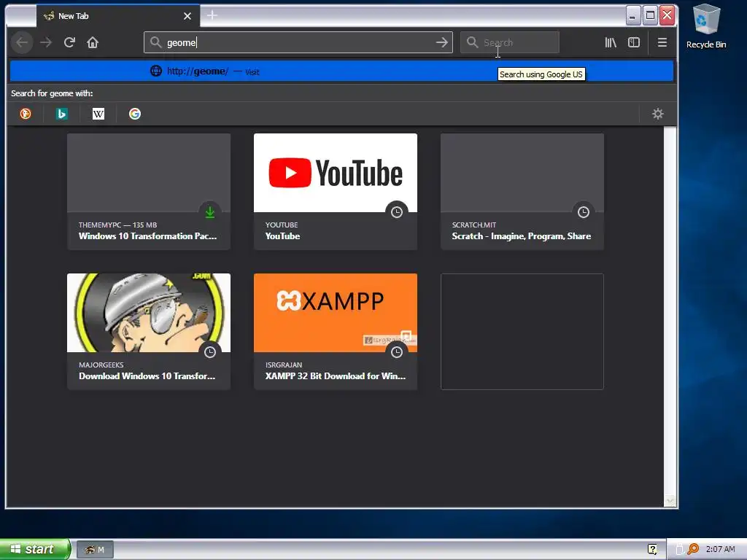Open the hamburger application menu

pos(662,43)
